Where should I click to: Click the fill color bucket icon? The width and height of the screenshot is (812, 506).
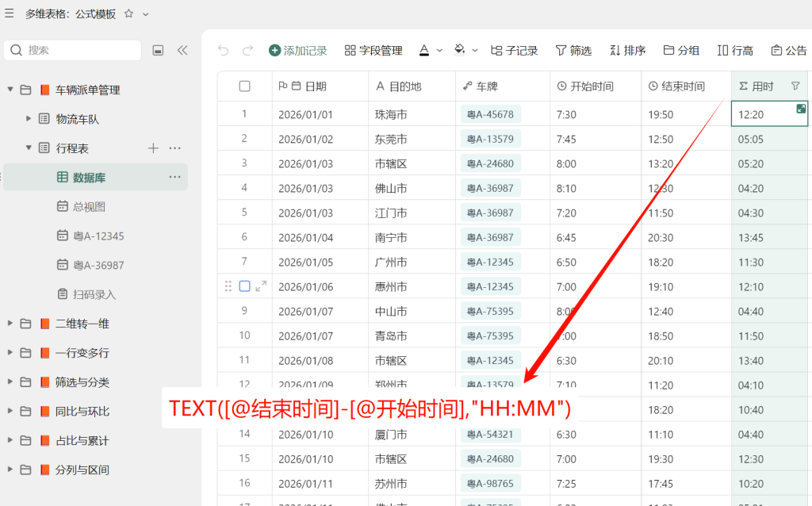pos(459,50)
